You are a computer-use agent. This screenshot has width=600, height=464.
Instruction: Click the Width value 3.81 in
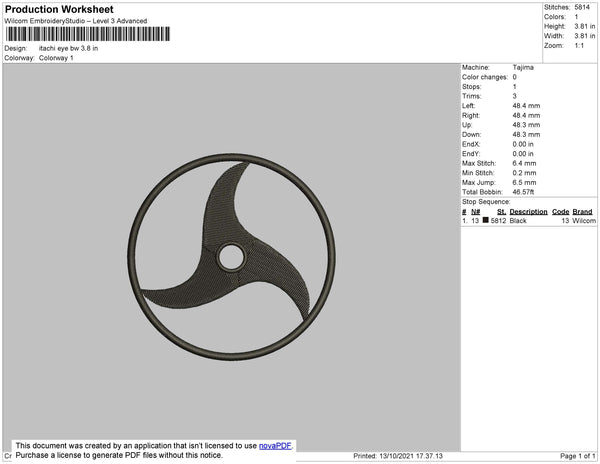[585, 36]
